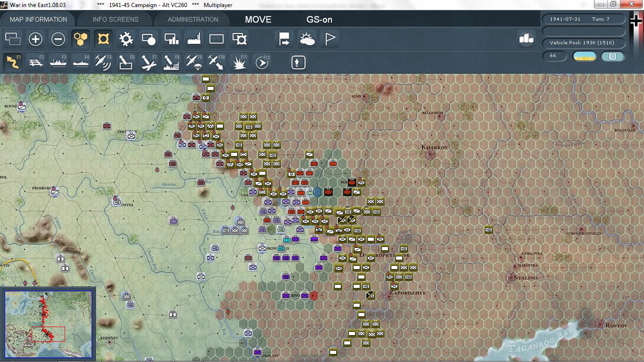Click the date and Turn 7 field
Viewport: 644px width, 362px height.
[x=584, y=19]
